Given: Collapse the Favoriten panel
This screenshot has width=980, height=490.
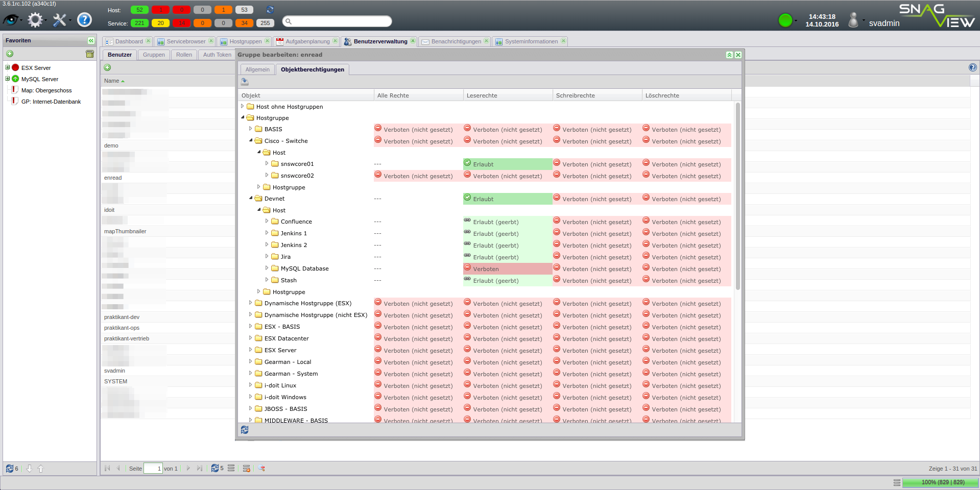Looking at the screenshot, I should pyautogui.click(x=91, y=40).
